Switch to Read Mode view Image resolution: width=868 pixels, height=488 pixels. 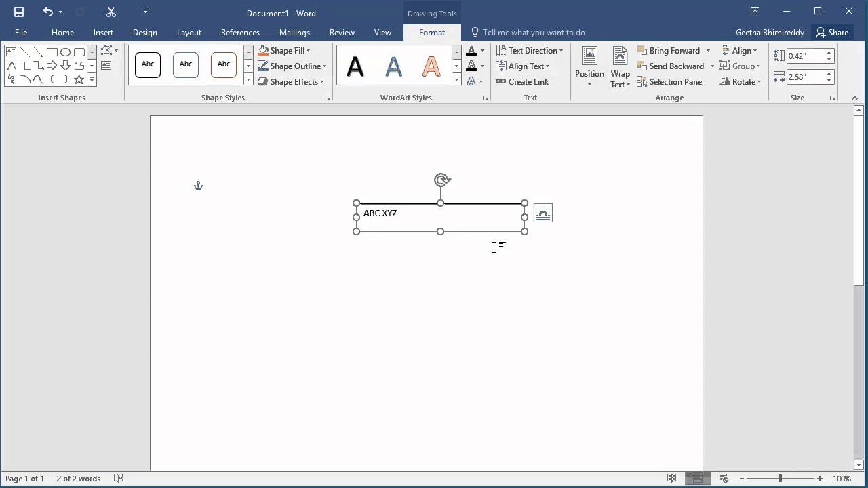(671, 479)
